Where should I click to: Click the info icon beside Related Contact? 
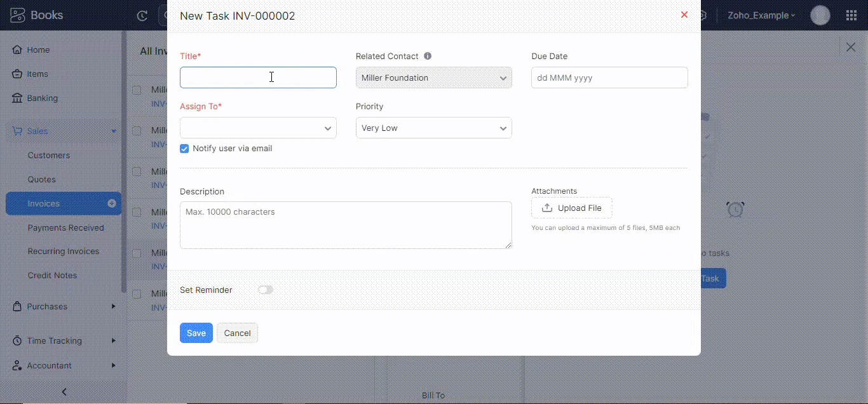(x=428, y=56)
